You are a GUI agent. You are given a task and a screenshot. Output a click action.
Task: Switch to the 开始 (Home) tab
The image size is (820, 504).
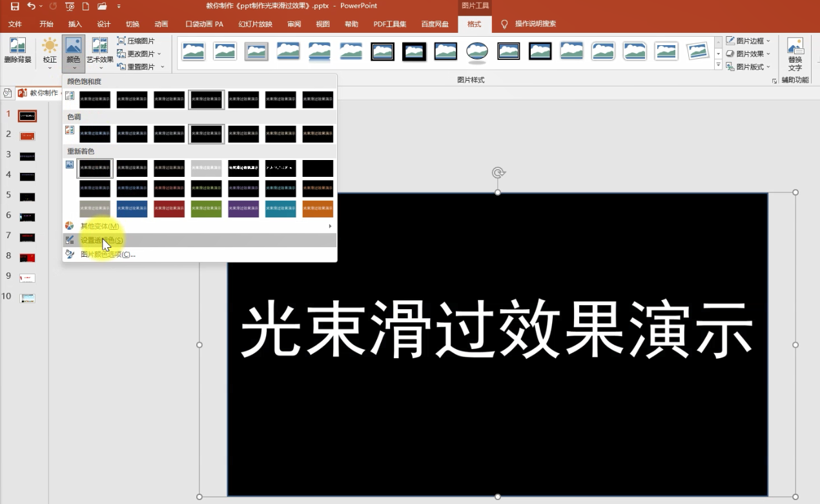pyautogui.click(x=46, y=24)
